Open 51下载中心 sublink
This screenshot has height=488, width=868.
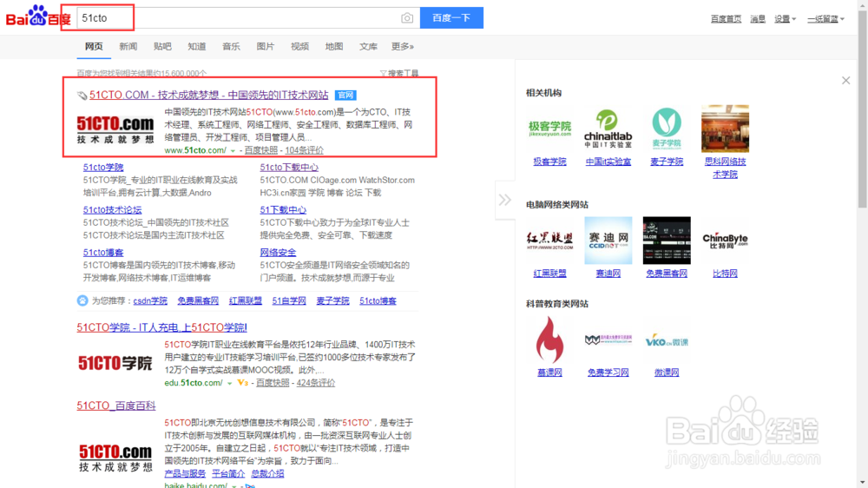pos(283,209)
